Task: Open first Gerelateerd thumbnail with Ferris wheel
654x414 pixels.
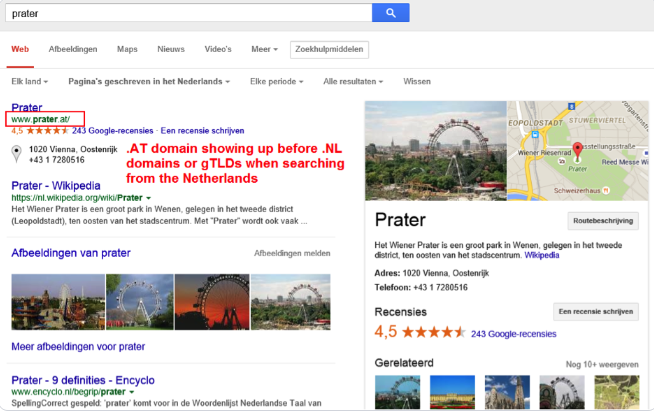Action: tap(397, 392)
